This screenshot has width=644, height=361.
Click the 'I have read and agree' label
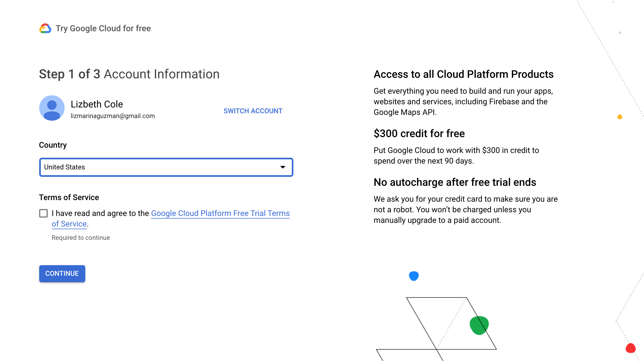coord(100,213)
